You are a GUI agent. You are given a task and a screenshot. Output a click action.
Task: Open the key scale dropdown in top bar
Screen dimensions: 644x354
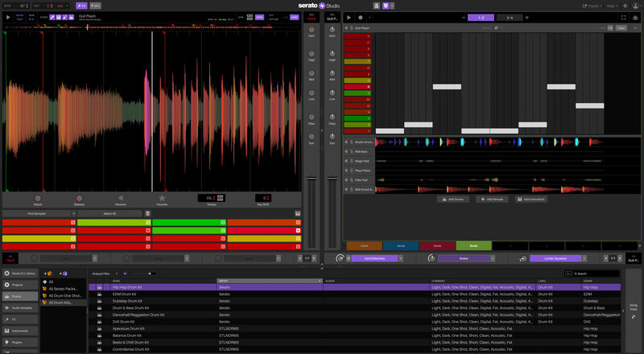(63, 6)
